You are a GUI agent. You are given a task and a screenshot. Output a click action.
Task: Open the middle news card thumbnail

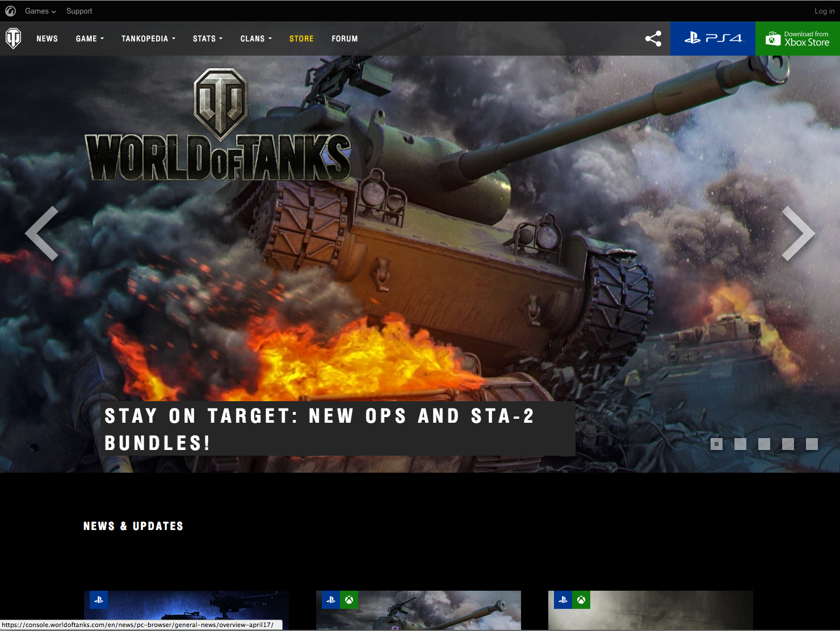click(x=418, y=610)
